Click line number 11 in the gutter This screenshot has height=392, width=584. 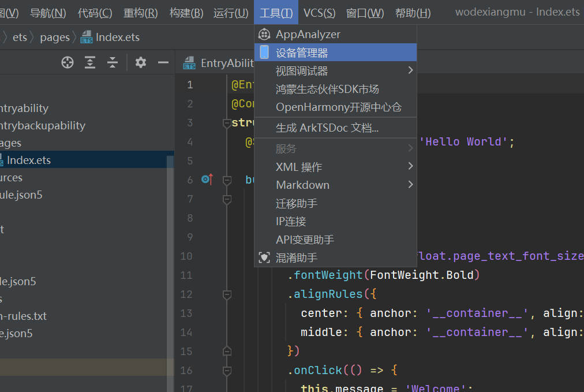tap(186, 275)
